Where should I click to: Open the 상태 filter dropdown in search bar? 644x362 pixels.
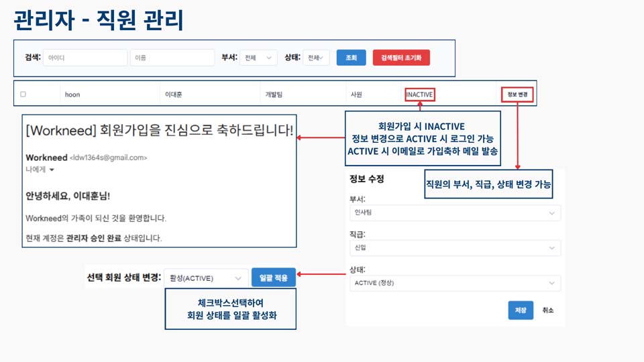(x=316, y=58)
